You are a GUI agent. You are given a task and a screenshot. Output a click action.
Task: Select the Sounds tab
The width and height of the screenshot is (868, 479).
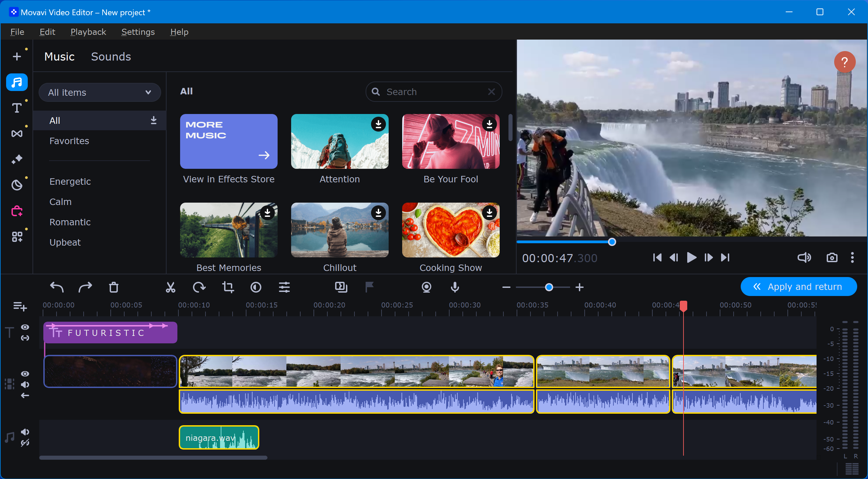pos(111,56)
